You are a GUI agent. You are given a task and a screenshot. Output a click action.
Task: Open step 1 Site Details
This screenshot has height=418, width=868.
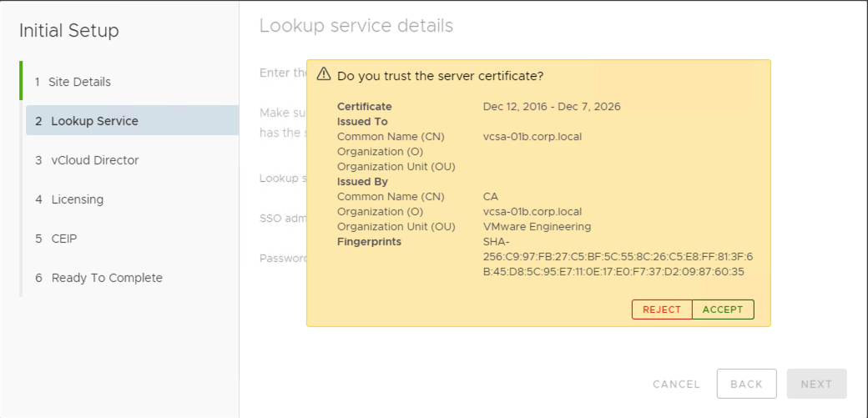[80, 82]
